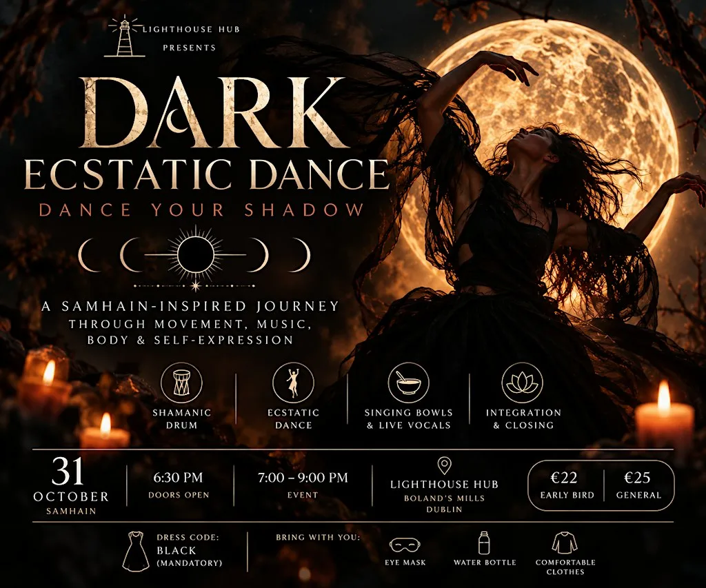Click the WATER BOTTLE label
The width and height of the screenshot is (706, 588).
pos(485,562)
